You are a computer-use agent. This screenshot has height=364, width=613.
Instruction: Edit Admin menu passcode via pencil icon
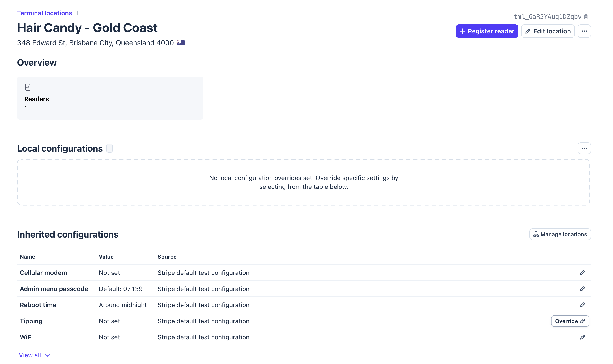point(582,289)
